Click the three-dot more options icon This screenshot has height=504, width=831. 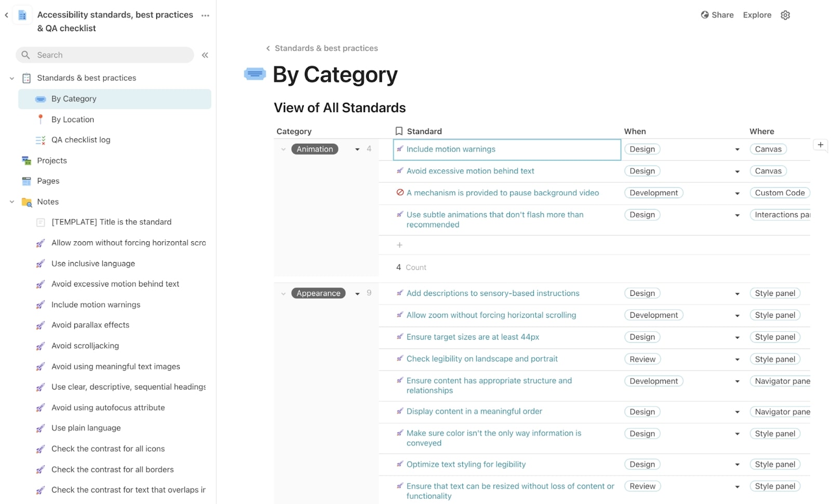click(x=205, y=16)
